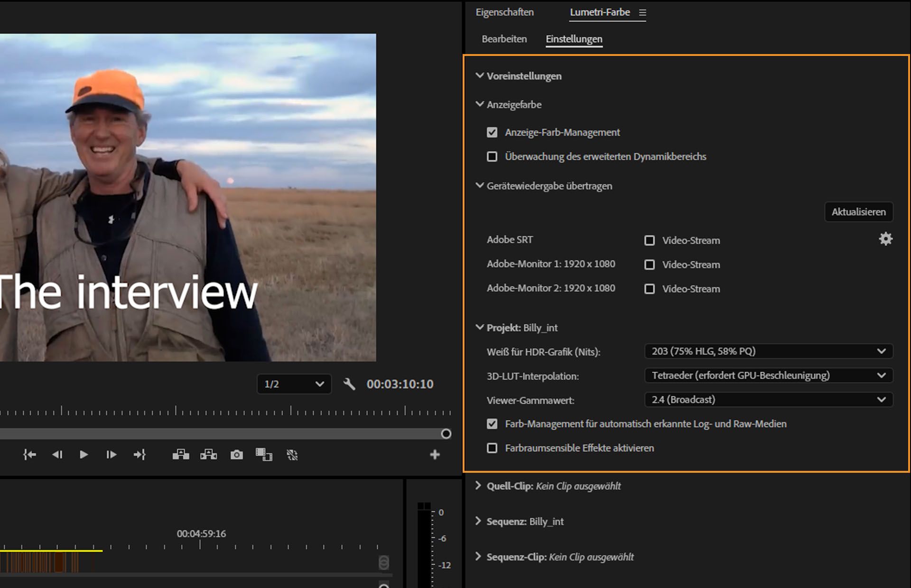Click the Aktualisieren button
911x588 pixels.
pyautogui.click(x=858, y=212)
